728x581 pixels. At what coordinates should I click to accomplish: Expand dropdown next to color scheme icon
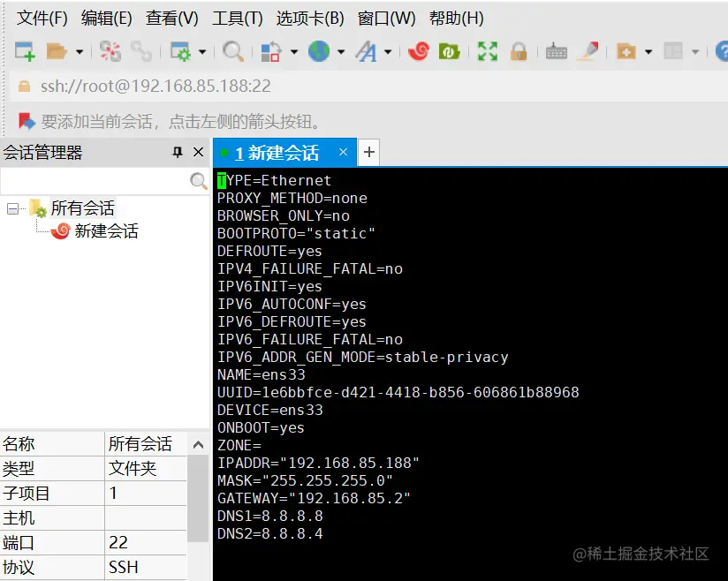click(x=294, y=52)
